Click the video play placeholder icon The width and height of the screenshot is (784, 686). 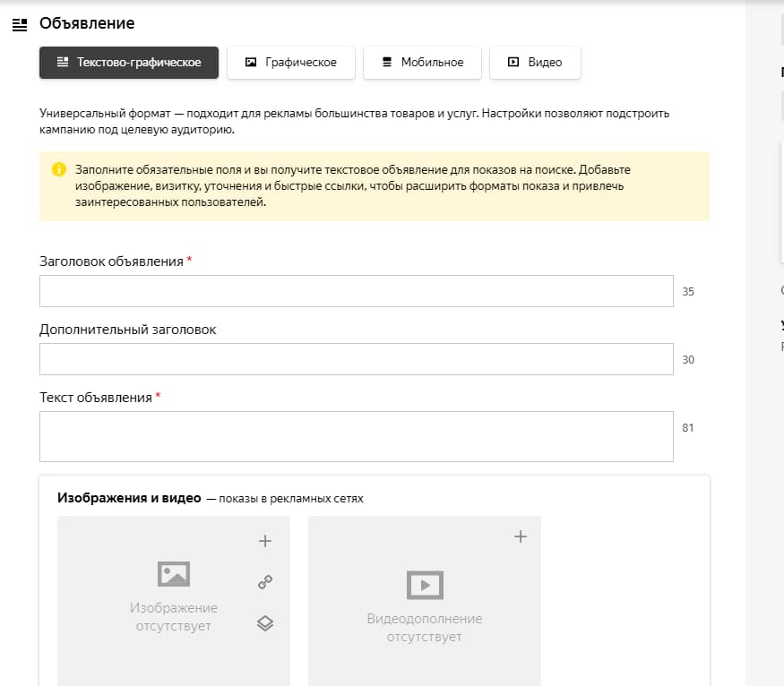click(x=425, y=585)
